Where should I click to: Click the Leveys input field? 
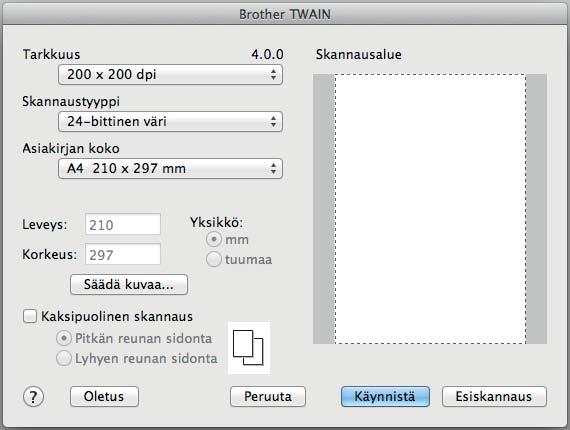(123, 224)
